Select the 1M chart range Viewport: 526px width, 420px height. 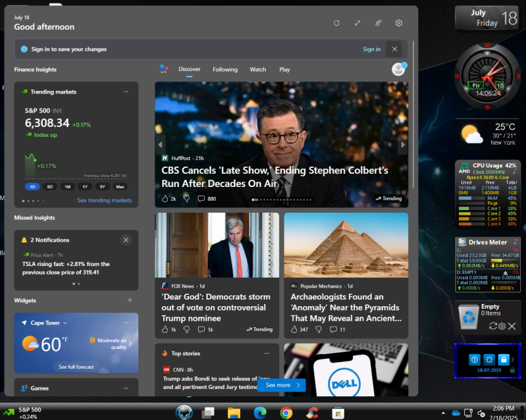pyautogui.click(x=67, y=187)
